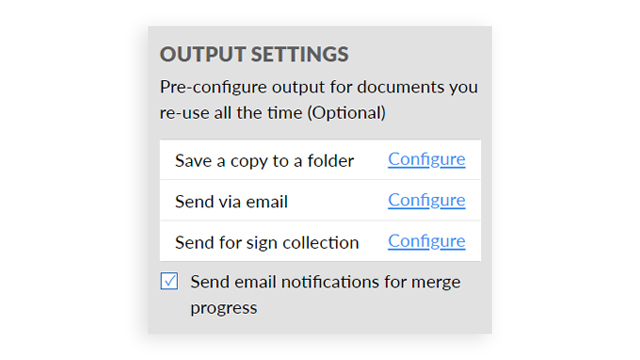Click the word 'progress' under the checkbox label
This screenshot has width=640, height=360.
click(224, 309)
